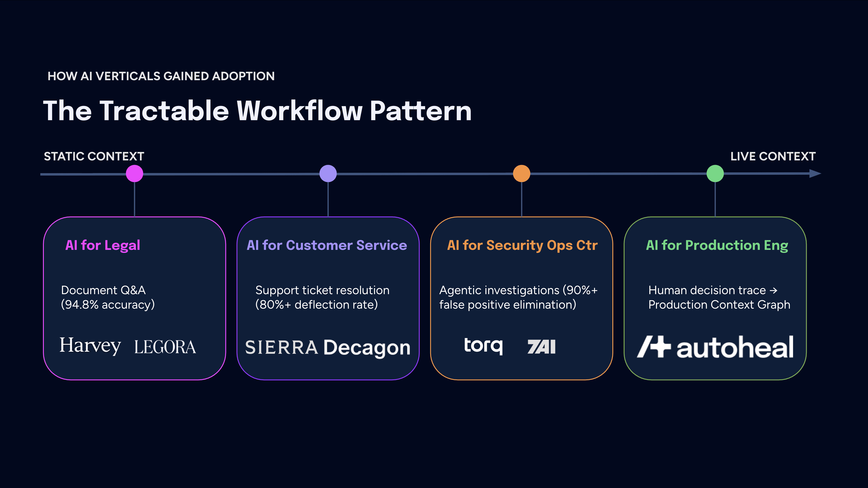
Task: Click the Harvey logo
Action: (90, 346)
